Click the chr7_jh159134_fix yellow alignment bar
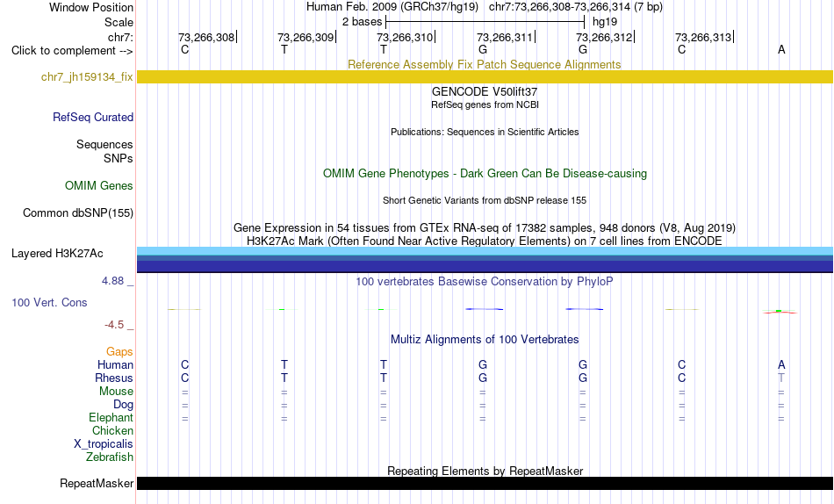This screenshot has width=834, height=504. 485,76
